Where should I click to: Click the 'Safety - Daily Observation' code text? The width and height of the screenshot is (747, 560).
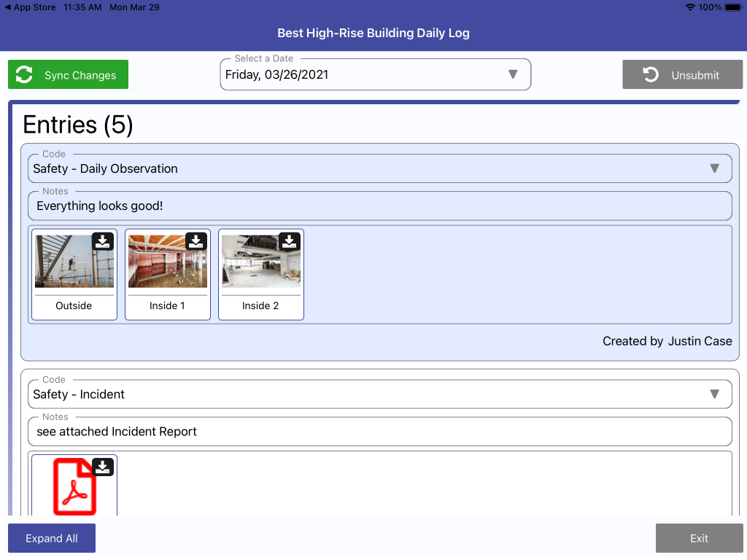point(105,168)
